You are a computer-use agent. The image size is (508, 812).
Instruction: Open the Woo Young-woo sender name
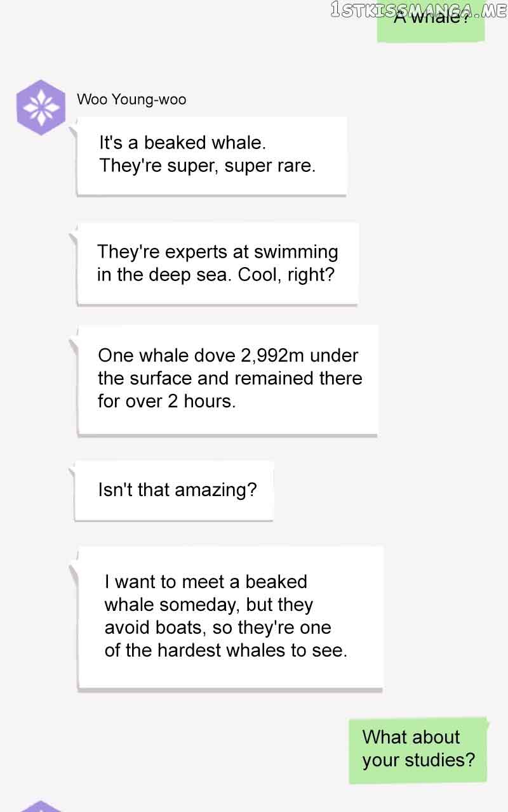pyautogui.click(x=131, y=100)
